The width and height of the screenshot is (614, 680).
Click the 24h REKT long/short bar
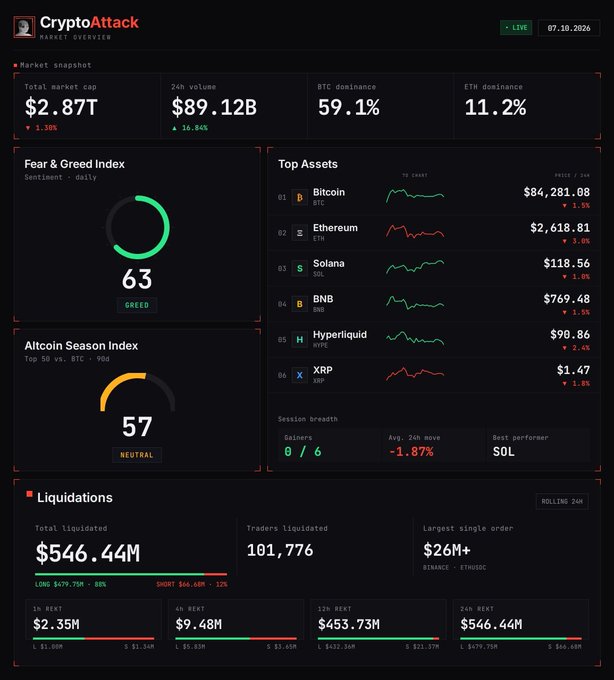[521, 638]
